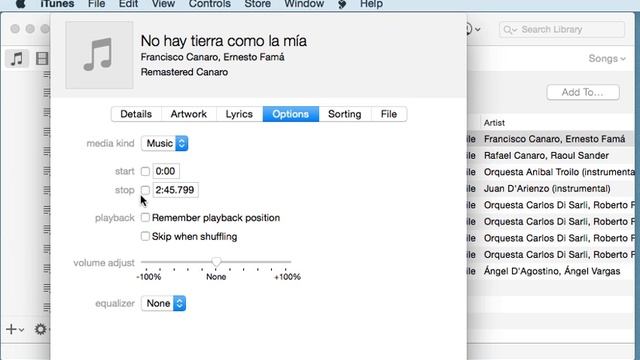Open the Scripts menu icon
The width and height of the screenshot is (640, 360).
(x=342, y=4)
